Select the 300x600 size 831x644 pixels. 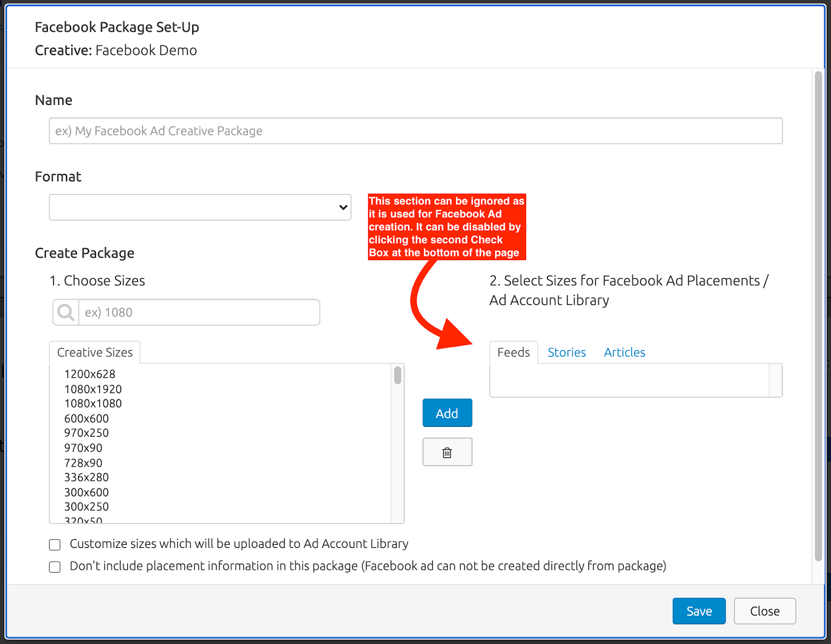coord(86,492)
